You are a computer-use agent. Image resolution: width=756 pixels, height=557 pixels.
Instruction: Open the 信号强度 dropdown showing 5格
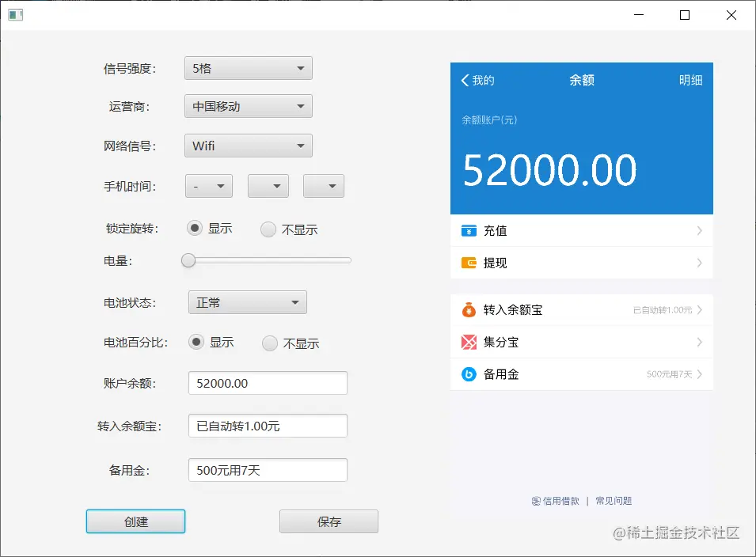tap(249, 68)
